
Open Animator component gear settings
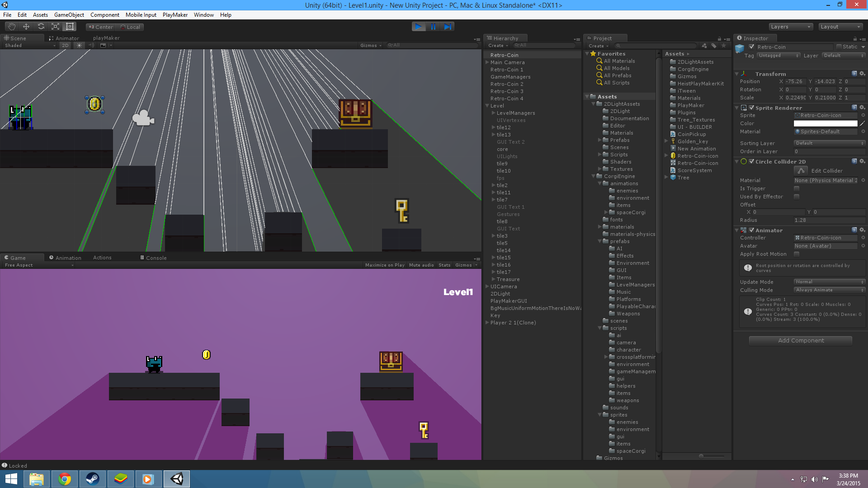click(x=862, y=230)
